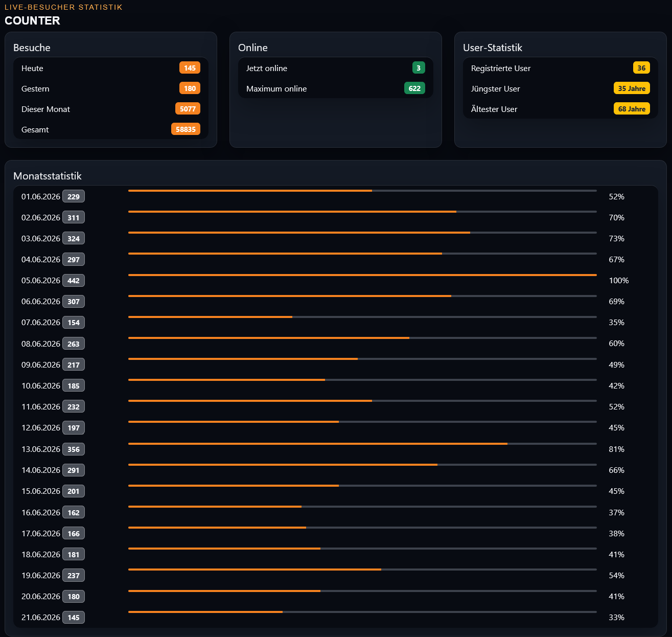Click the Registrierte User badge 36
672x637 pixels.
pyautogui.click(x=641, y=68)
